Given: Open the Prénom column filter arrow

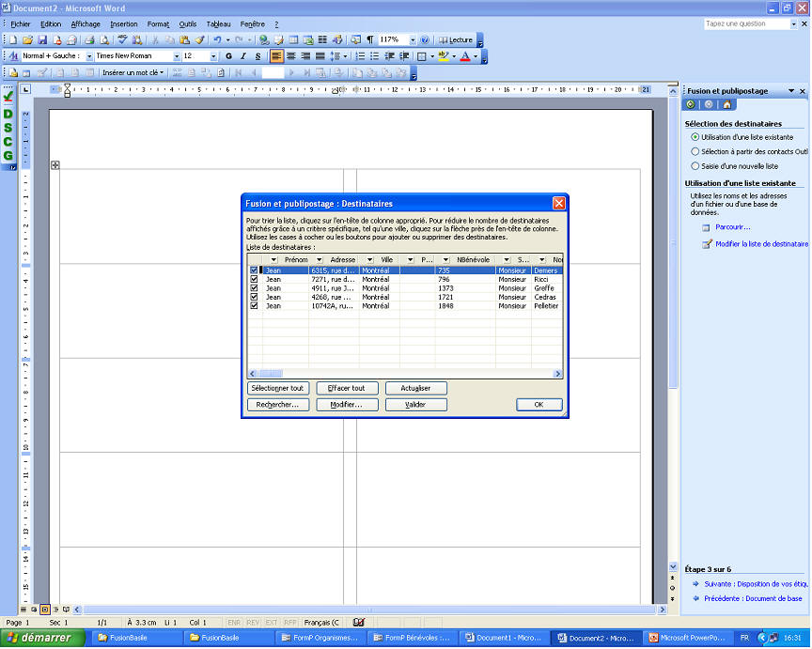Looking at the screenshot, I should tap(273, 260).
